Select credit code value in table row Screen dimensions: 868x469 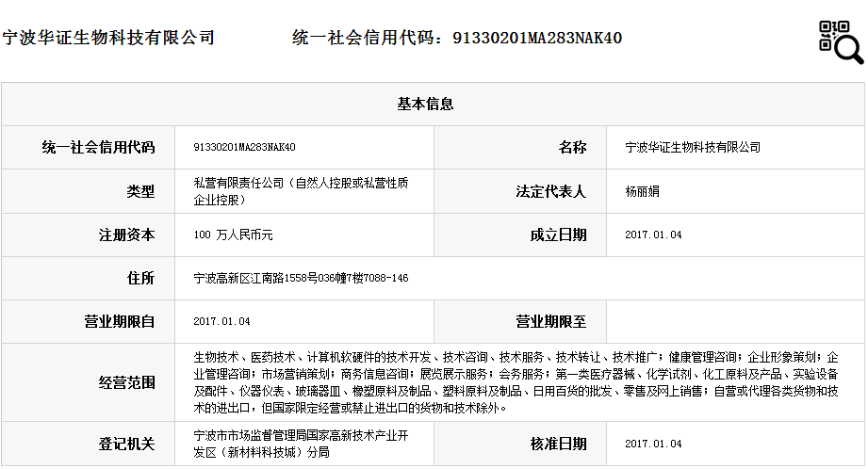(x=244, y=147)
